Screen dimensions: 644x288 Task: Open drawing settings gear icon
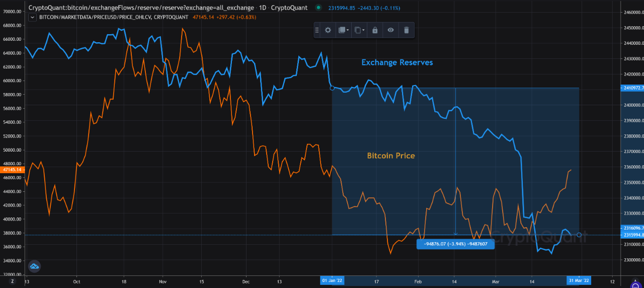click(328, 30)
